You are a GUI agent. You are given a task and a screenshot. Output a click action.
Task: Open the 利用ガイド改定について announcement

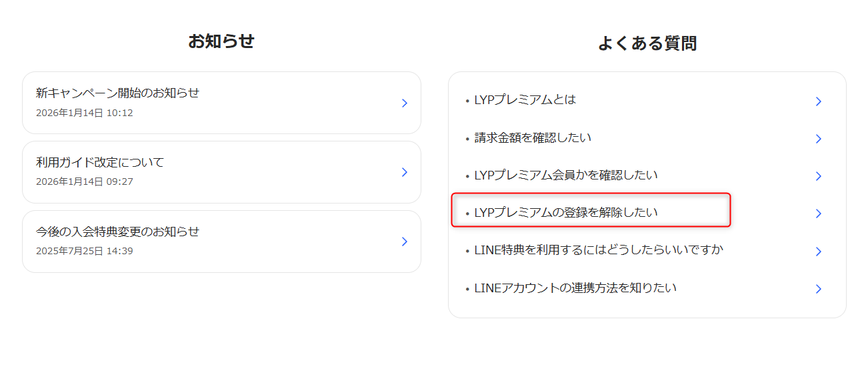click(x=100, y=162)
